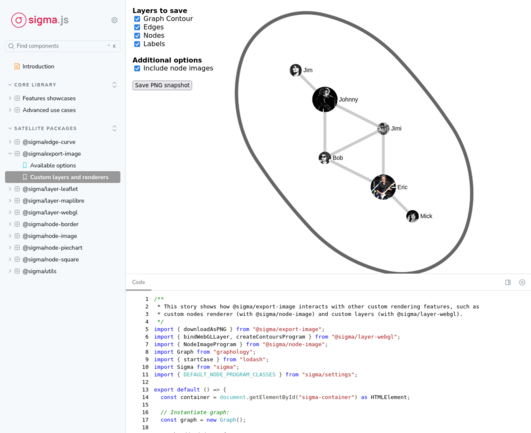
Task: Click the sigma.js logo
Action: (x=40, y=20)
